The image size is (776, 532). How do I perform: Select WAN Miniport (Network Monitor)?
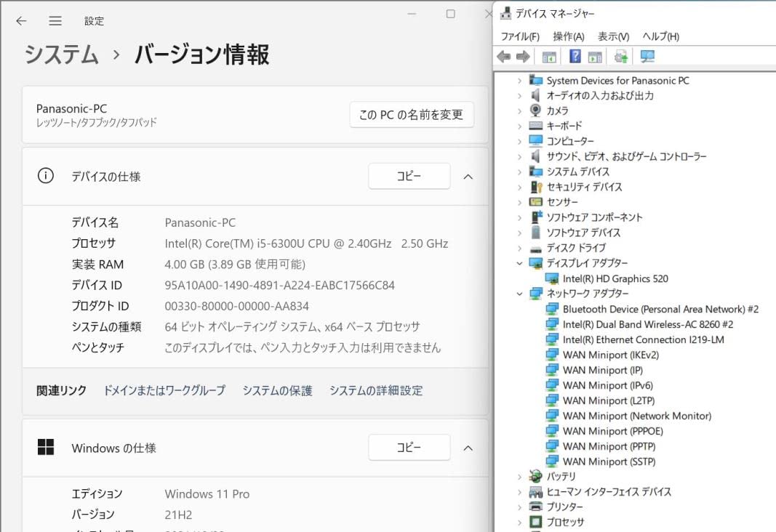click(637, 416)
